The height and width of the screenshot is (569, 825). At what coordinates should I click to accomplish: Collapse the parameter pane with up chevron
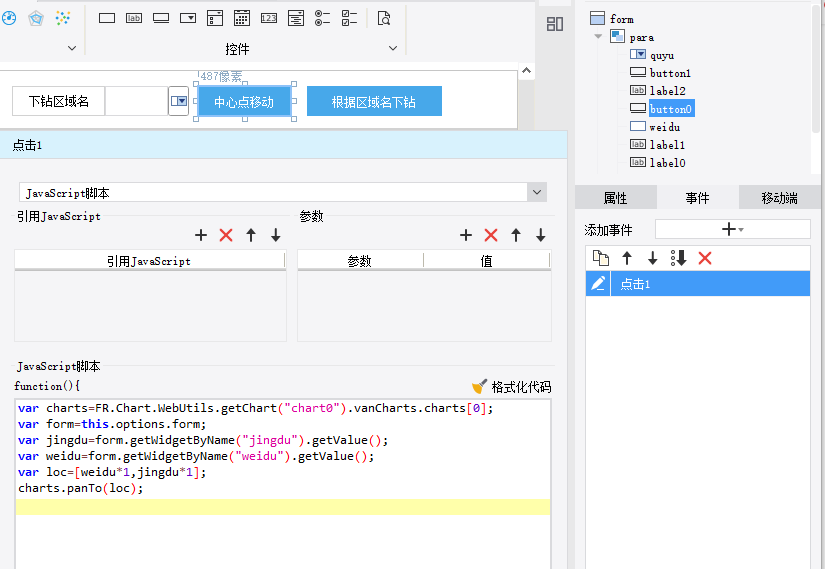pos(527,71)
